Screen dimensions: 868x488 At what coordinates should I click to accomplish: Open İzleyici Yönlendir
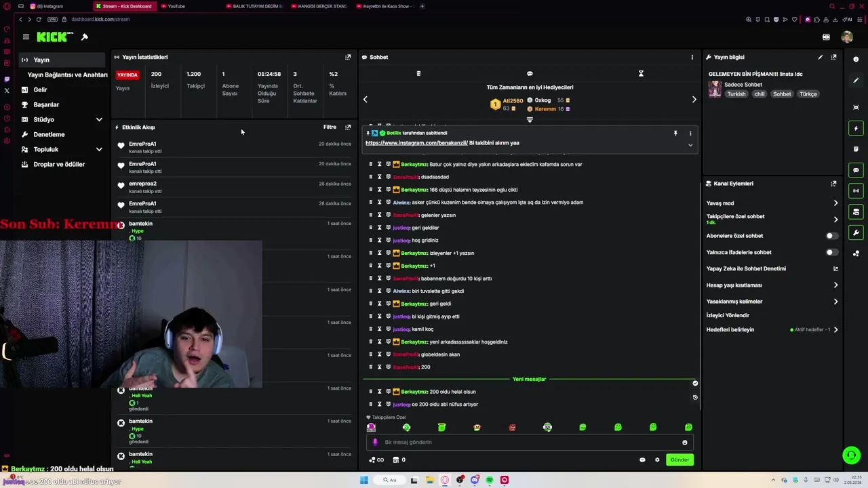[728, 315]
